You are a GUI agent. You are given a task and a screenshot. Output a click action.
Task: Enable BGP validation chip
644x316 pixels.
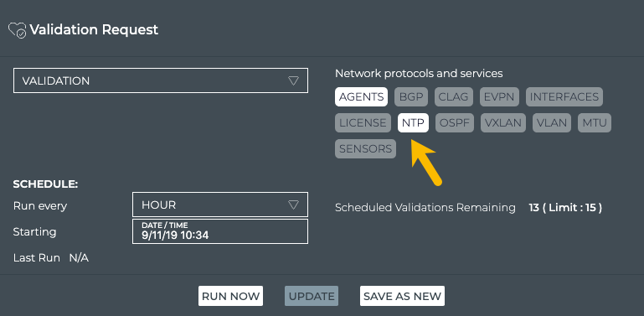click(x=411, y=97)
